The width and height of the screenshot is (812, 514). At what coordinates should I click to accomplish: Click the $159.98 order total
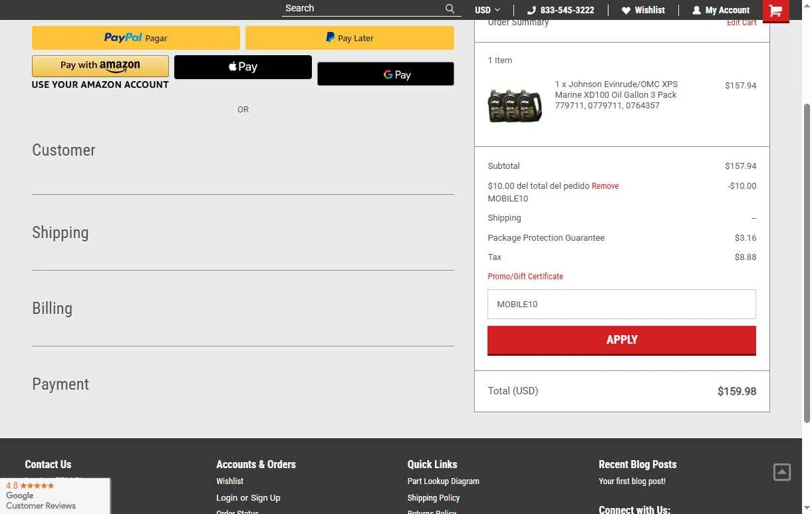pyautogui.click(x=737, y=392)
